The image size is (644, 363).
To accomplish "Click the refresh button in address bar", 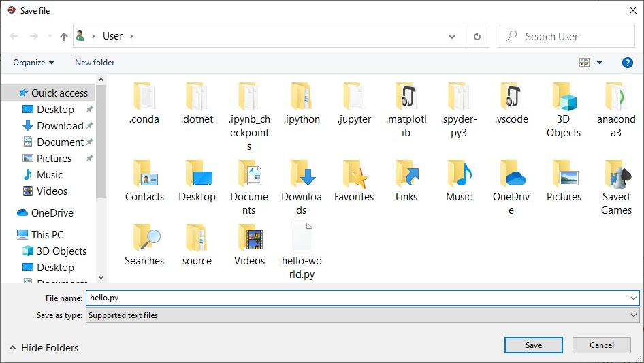I will pyautogui.click(x=477, y=37).
